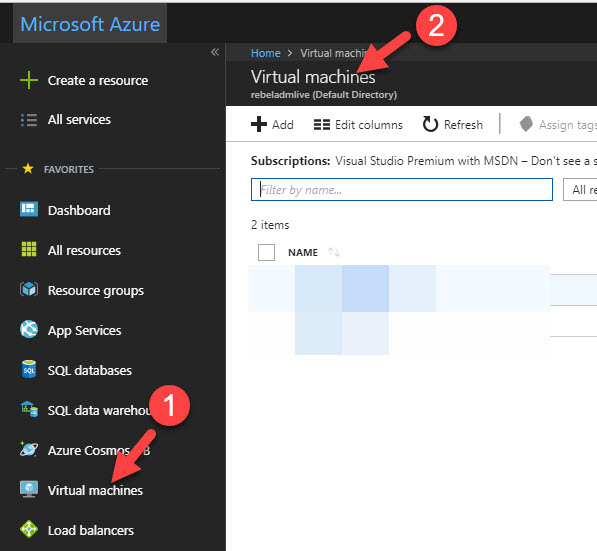Open the Dashboard favorite
Image resolution: width=597 pixels, height=551 pixels.
(79, 210)
